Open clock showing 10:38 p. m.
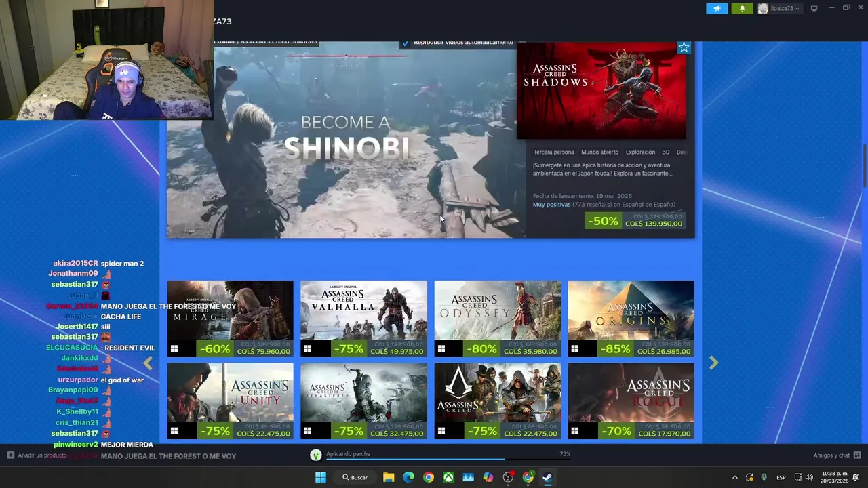The height and width of the screenshot is (488, 868). [834, 477]
